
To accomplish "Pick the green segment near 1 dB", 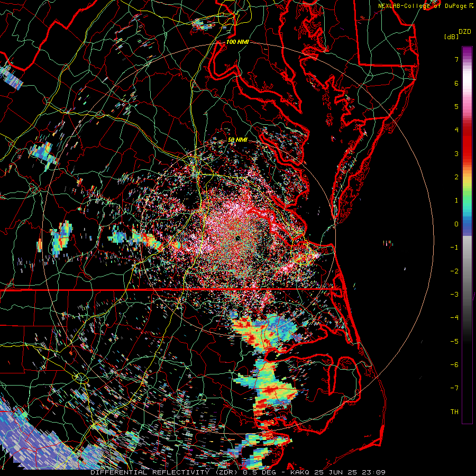I will (467, 199).
